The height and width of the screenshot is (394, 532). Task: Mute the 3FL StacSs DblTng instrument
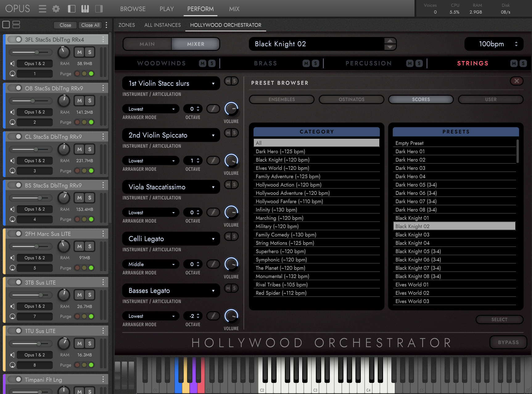pyautogui.click(x=80, y=52)
